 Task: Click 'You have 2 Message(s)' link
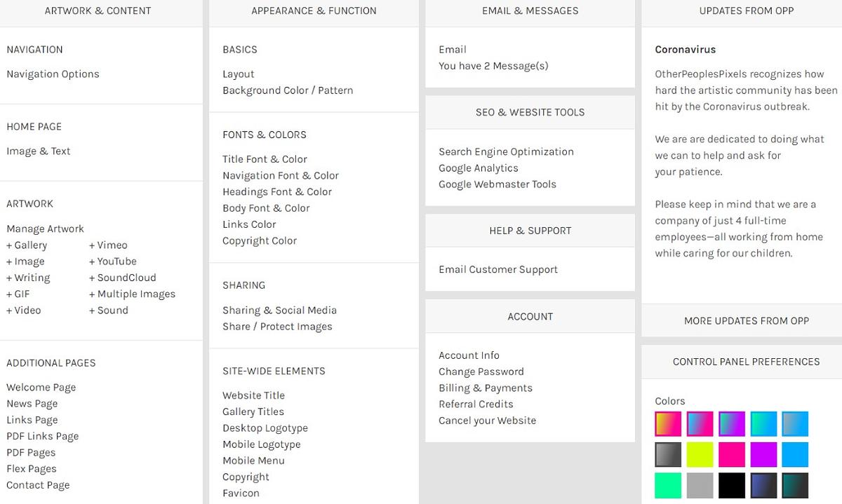[493, 66]
